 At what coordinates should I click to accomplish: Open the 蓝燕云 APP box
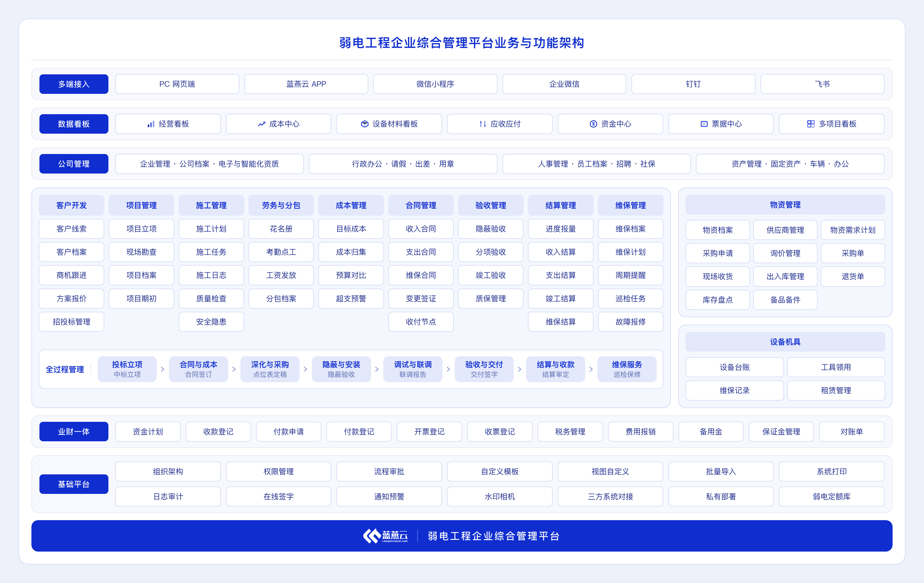click(x=306, y=84)
